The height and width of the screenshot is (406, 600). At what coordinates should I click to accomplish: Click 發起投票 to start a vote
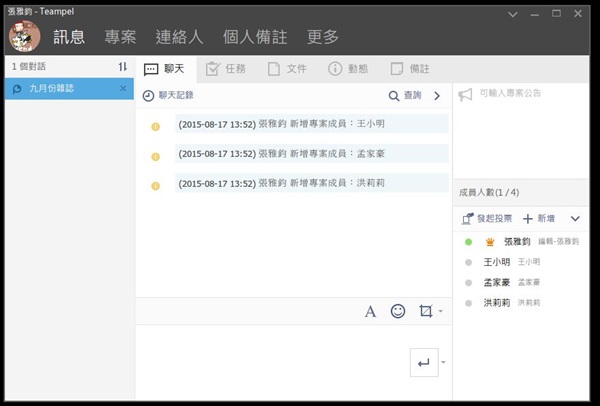(487, 218)
